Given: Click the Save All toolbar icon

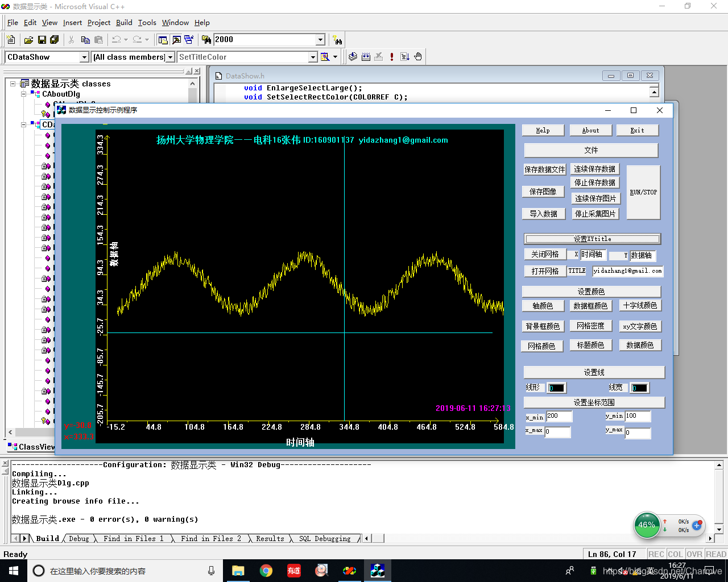Looking at the screenshot, I should tap(55, 40).
